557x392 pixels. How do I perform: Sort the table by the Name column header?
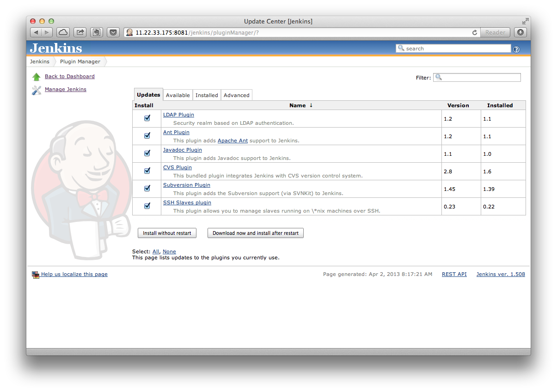[298, 105]
